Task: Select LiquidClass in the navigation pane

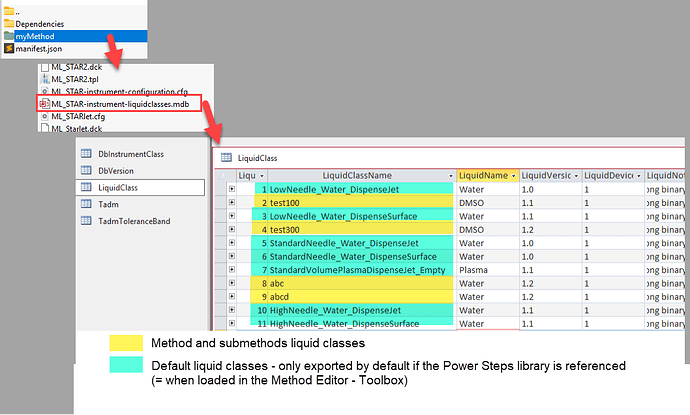Action: pyautogui.click(x=118, y=187)
